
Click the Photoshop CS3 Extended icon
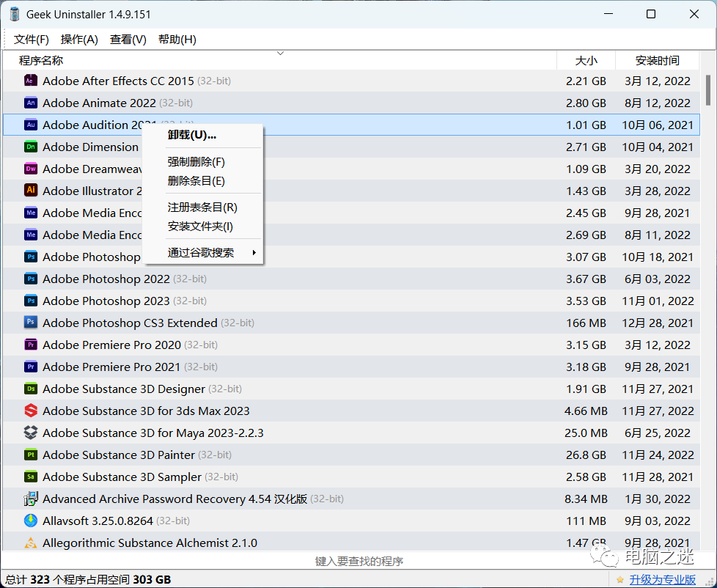31,323
